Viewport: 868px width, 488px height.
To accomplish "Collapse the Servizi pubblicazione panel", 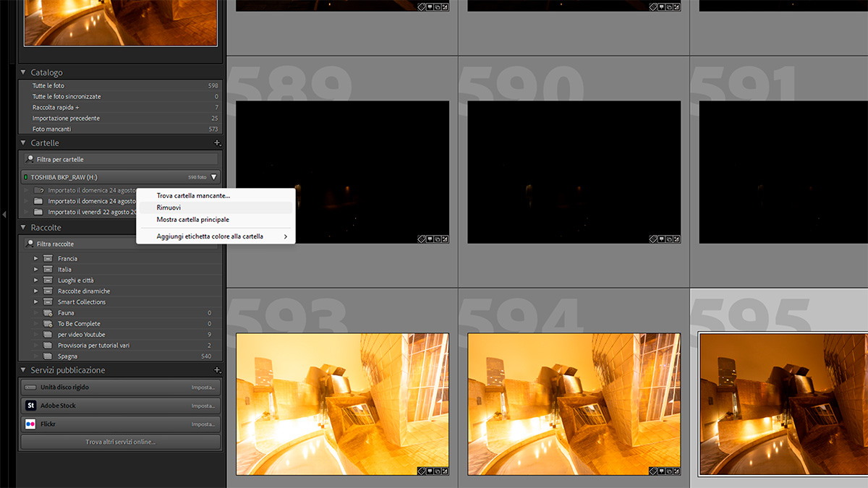I will pyautogui.click(x=23, y=370).
